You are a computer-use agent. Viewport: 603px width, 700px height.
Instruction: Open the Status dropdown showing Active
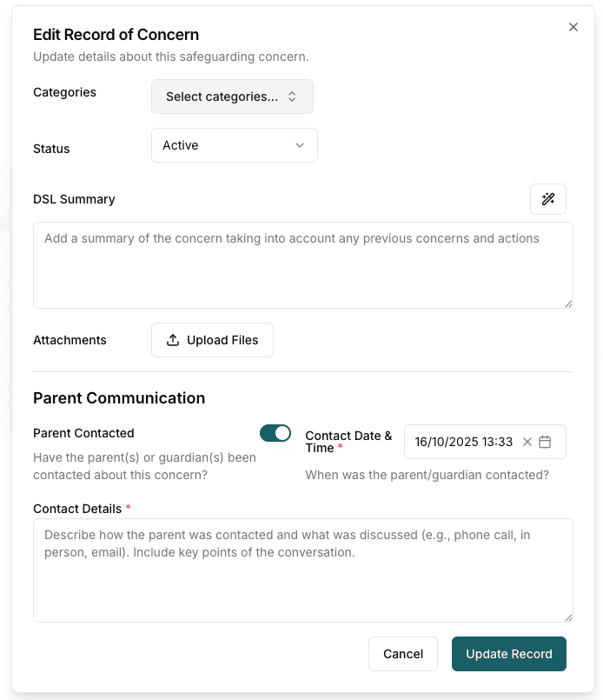235,145
